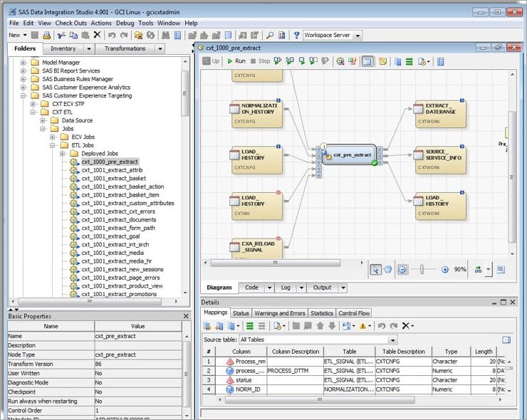Open the New dropdown arrow
This screenshot has width=527, height=420.
coord(25,35)
